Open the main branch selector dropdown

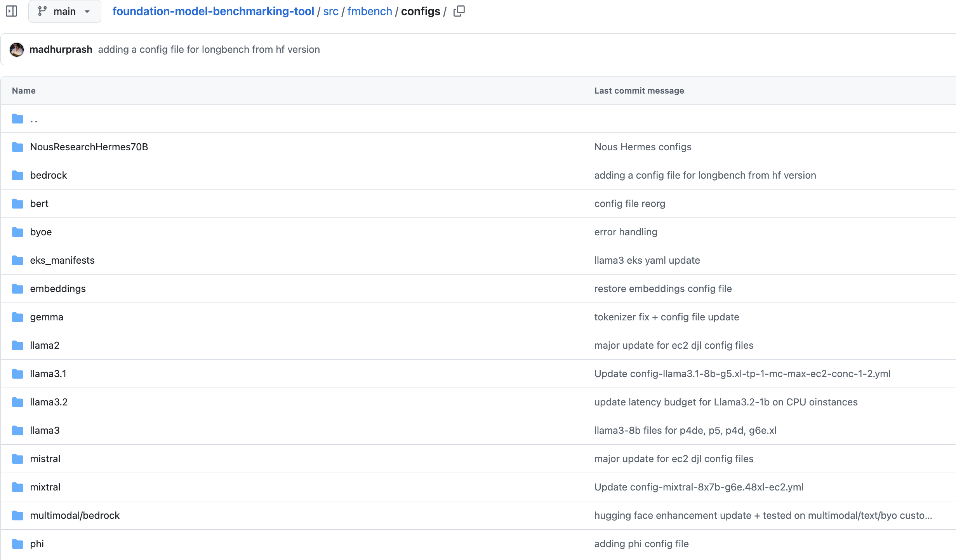point(65,11)
